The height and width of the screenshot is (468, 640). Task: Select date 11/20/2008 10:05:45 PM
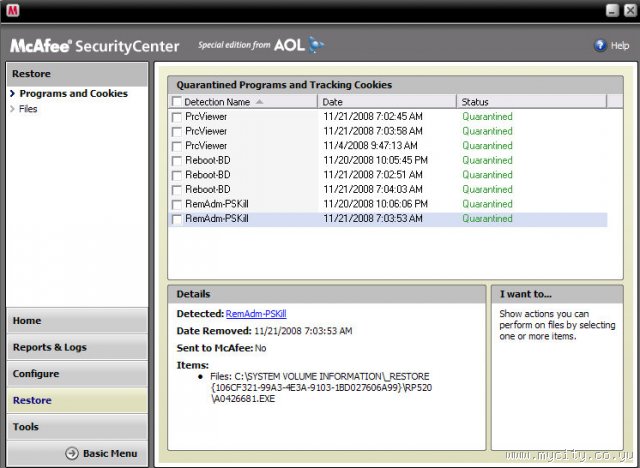(376, 160)
